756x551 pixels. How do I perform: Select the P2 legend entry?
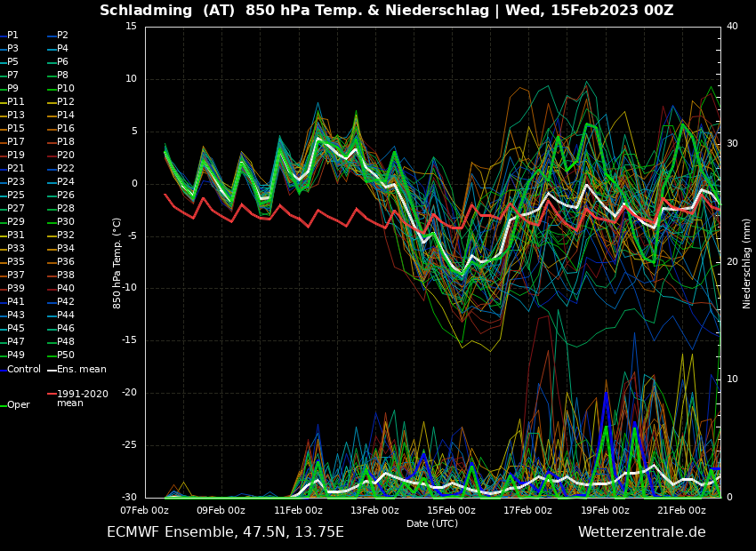click(62, 36)
